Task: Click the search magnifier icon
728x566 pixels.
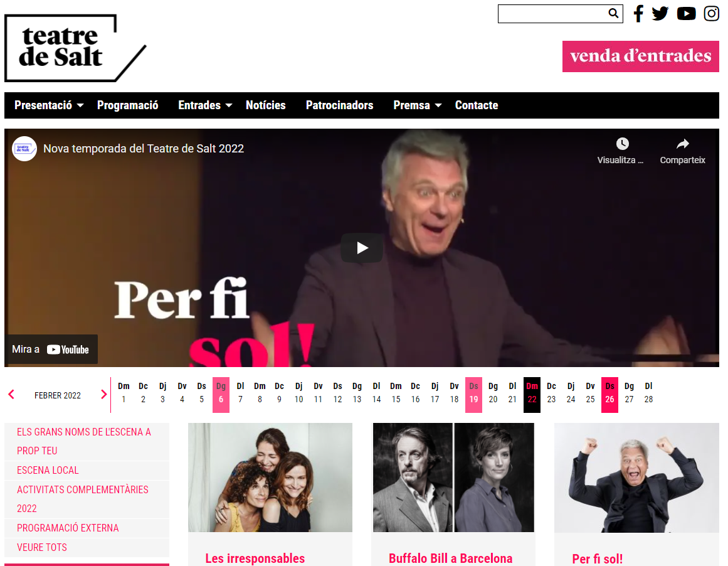Action: (x=613, y=13)
